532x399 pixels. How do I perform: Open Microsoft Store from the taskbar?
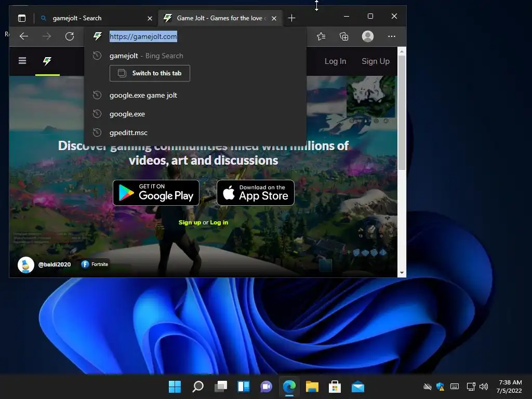pos(335,387)
